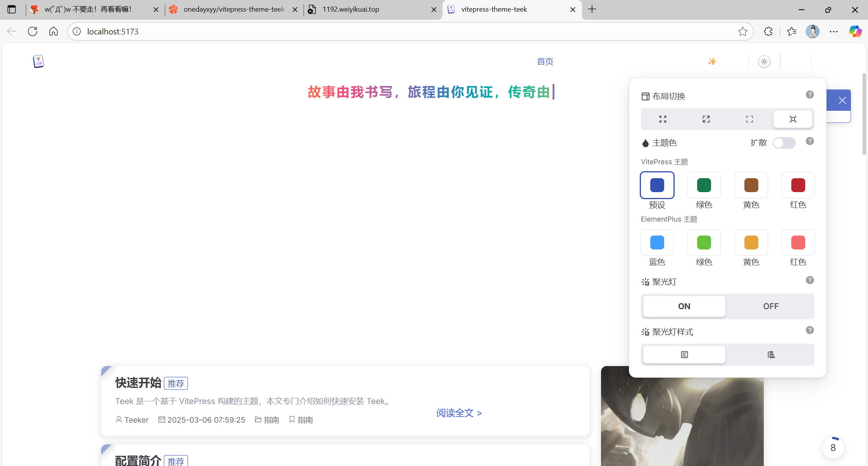Image resolution: width=868 pixels, height=466 pixels.
Task: Click the site logo in navbar
Action: pyautogui.click(x=38, y=61)
